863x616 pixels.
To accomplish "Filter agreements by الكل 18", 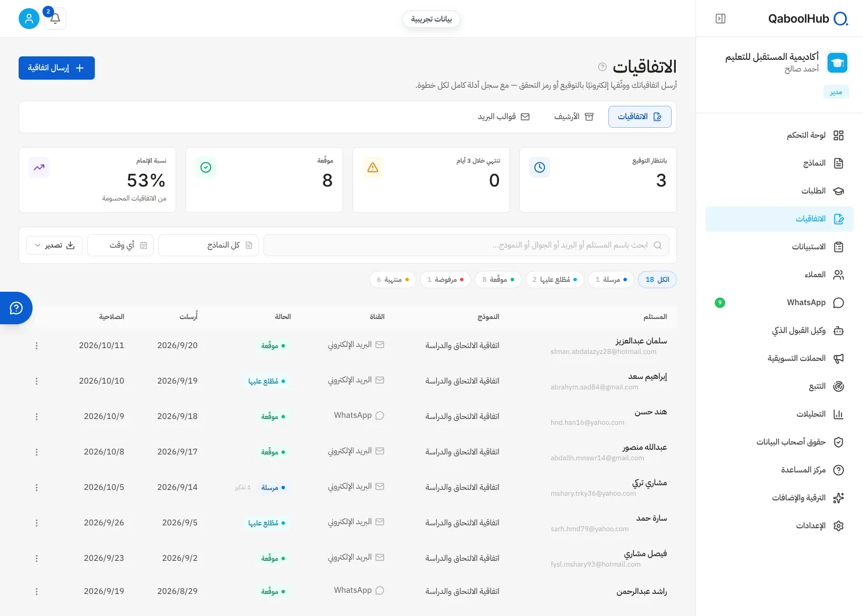I will click(657, 280).
